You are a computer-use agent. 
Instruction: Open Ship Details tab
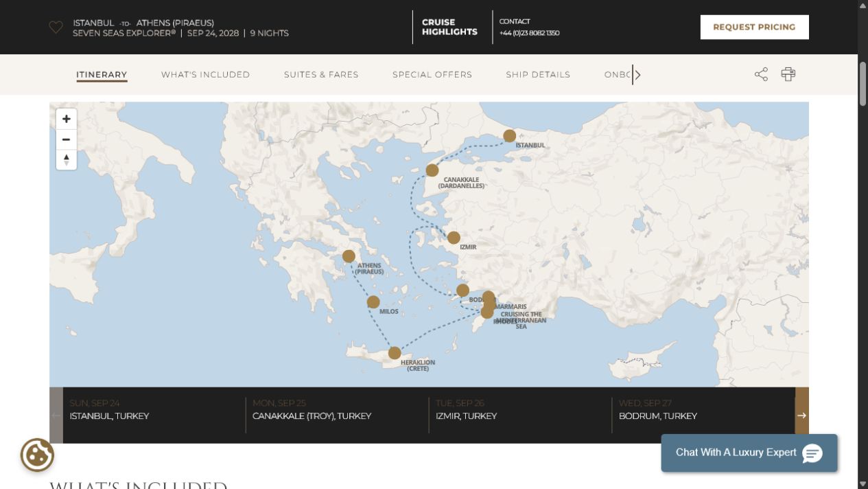coord(538,75)
